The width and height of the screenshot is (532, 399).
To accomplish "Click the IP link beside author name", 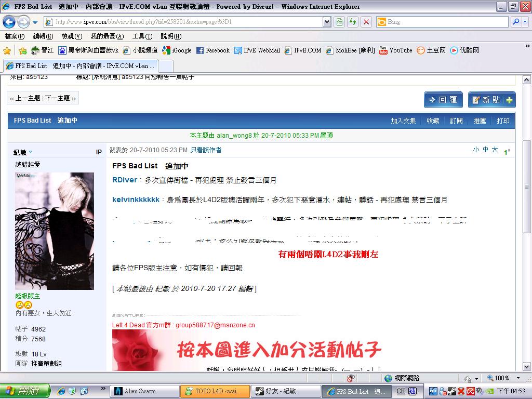I will click(99, 152).
